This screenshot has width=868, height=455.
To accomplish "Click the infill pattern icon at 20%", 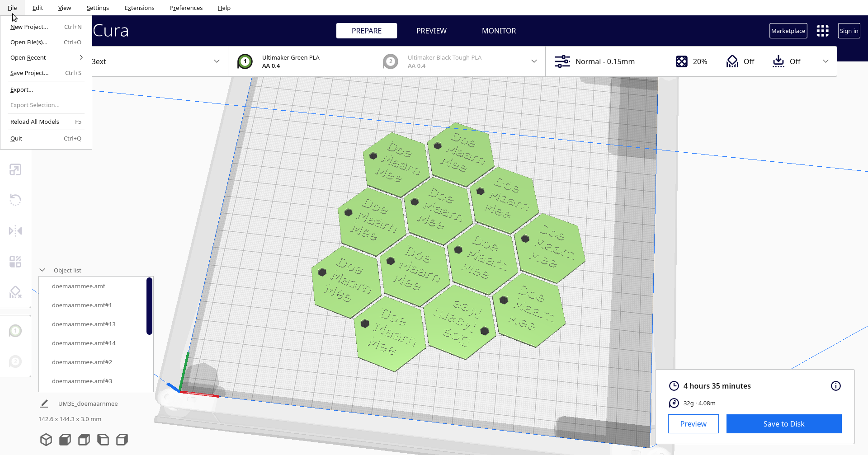I will click(682, 61).
